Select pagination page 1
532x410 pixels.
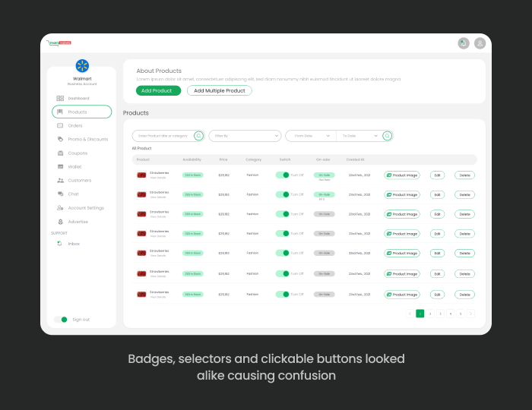pos(420,314)
